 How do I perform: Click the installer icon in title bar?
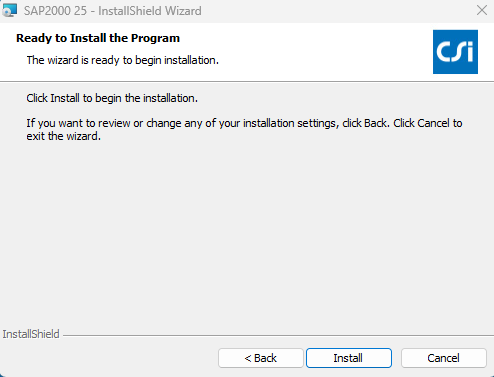[9, 10]
